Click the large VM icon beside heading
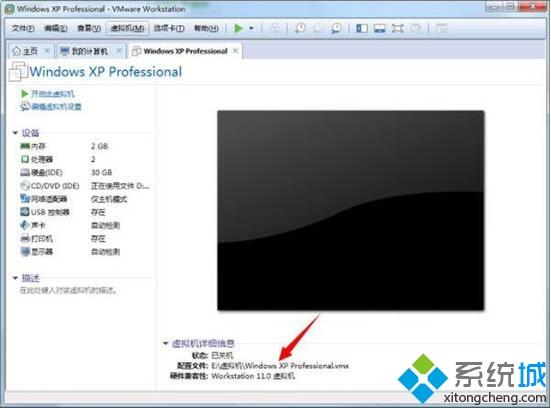The width and height of the screenshot is (551, 408). coord(18,72)
